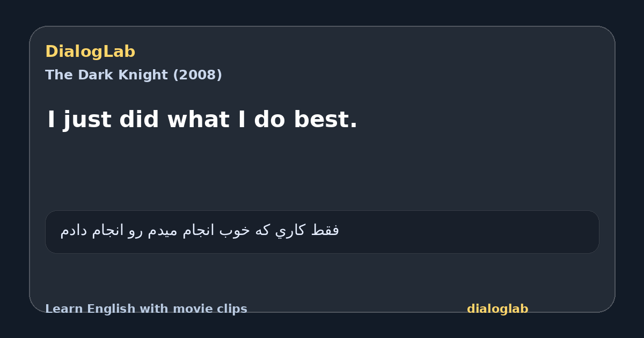This screenshot has height=338, width=644.
Task: Click the DialogLab logo title
Action: (90, 52)
